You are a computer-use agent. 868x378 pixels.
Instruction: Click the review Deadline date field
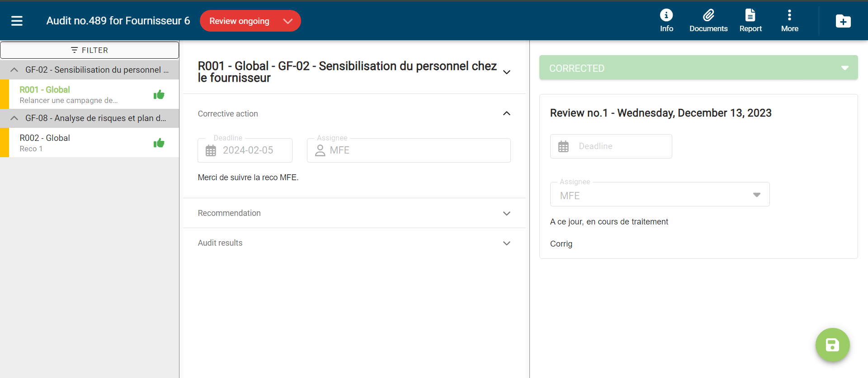tap(611, 146)
